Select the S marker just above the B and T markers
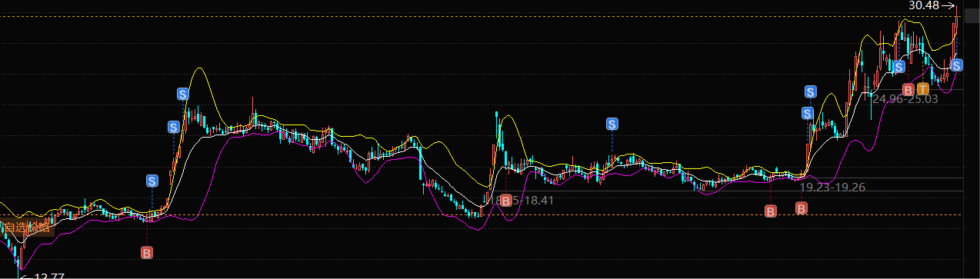The height and width of the screenshot is (279, 980). [x=898, y=67]
